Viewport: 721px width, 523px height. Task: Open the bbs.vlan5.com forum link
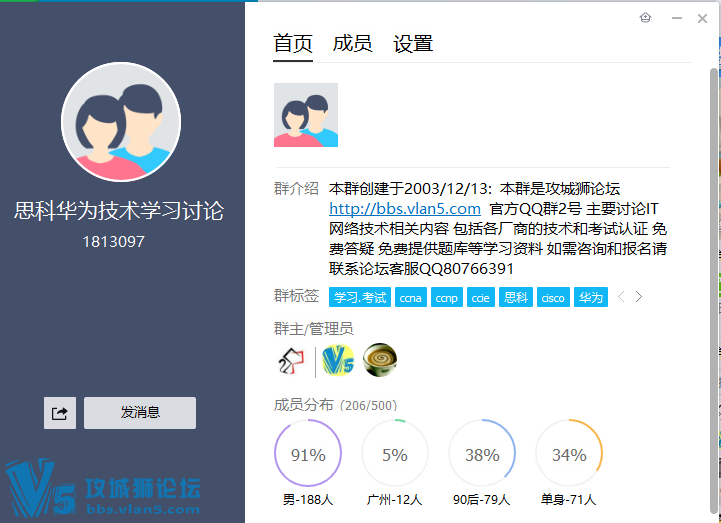tap(405, 209)
